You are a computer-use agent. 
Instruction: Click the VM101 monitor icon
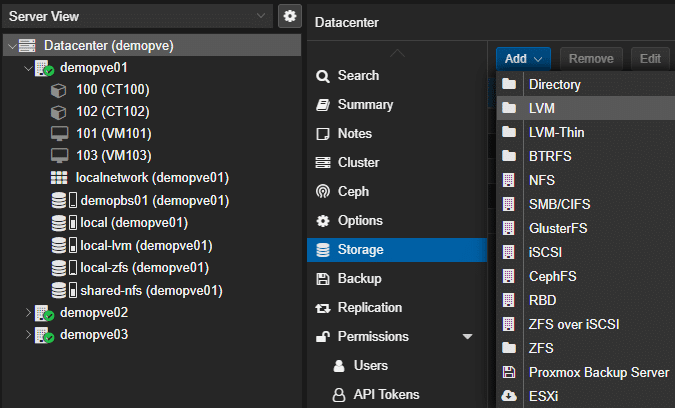59,134
